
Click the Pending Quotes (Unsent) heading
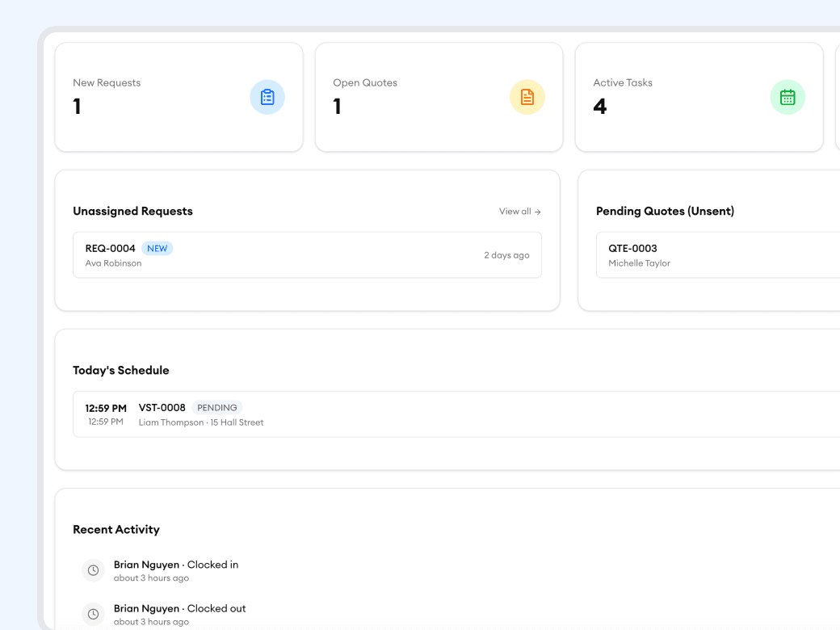click(665, 211)
